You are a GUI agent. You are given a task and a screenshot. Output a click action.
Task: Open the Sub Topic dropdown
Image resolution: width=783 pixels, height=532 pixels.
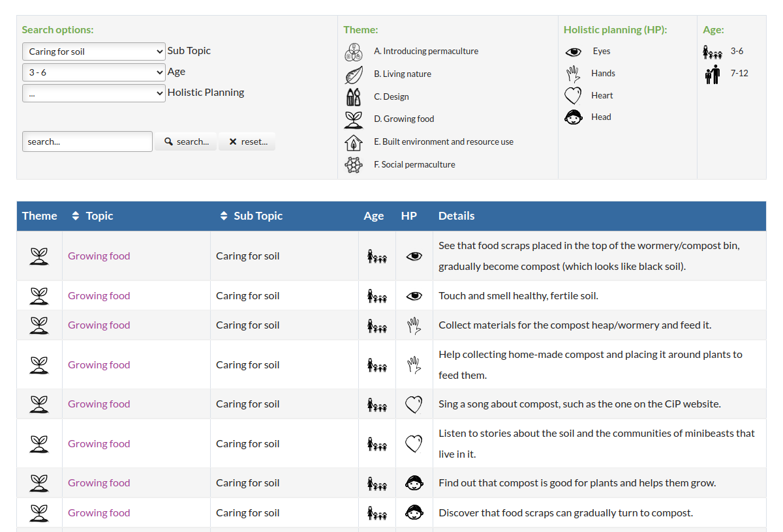click(x=94, y=52)
